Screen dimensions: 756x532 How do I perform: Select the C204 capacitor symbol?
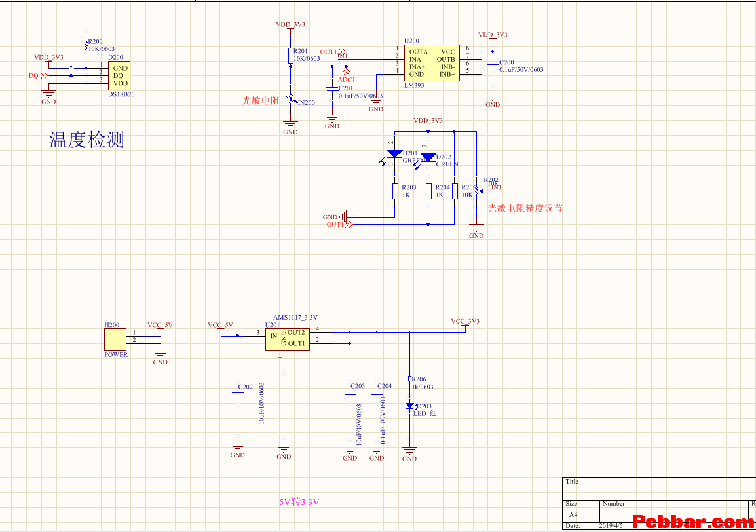[x=377, y=393]
